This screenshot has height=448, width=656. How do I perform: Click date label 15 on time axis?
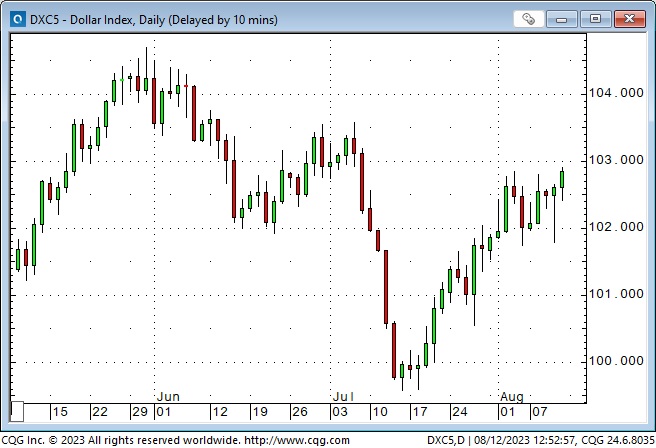click(60, 412)
